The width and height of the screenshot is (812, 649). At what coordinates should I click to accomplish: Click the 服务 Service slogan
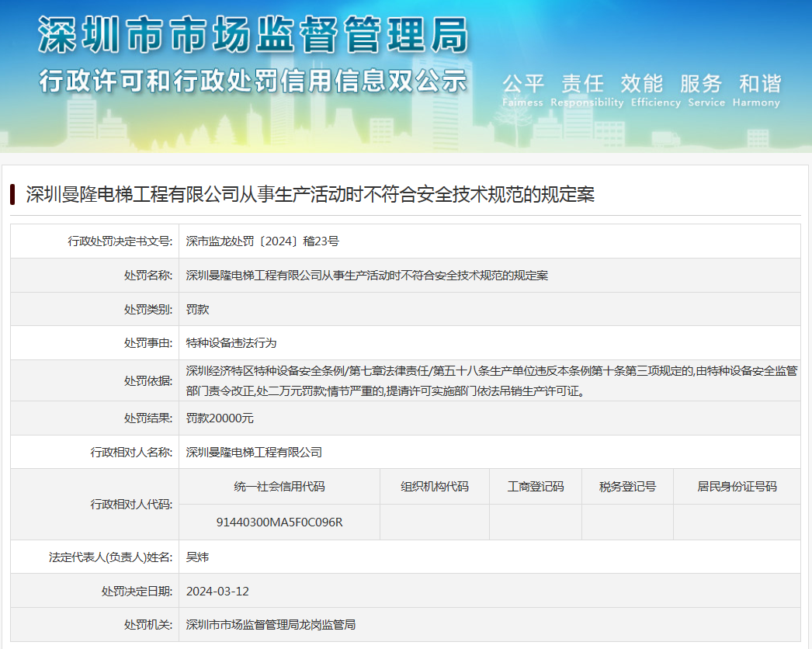tap(706, 90)
